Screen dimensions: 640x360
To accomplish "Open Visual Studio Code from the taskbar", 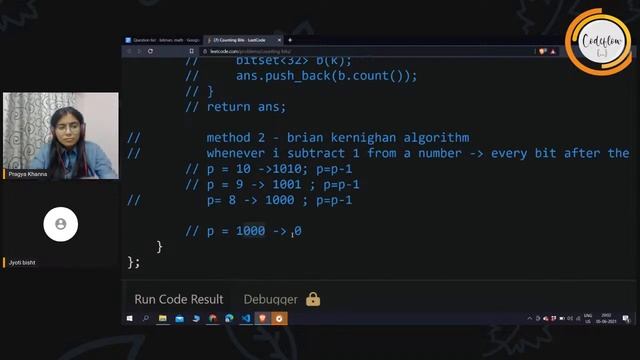I will pos(246,318).
